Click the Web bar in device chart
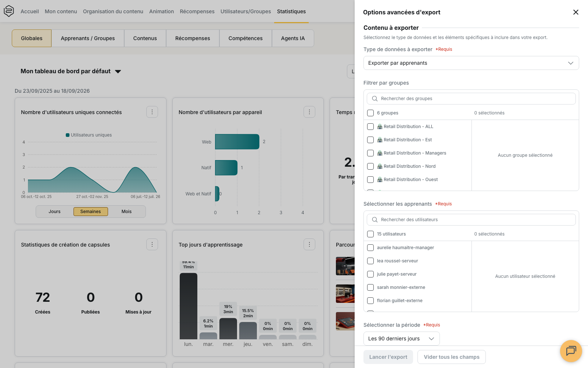The width and height of the screenshot is (588, 368). point(237,142)
